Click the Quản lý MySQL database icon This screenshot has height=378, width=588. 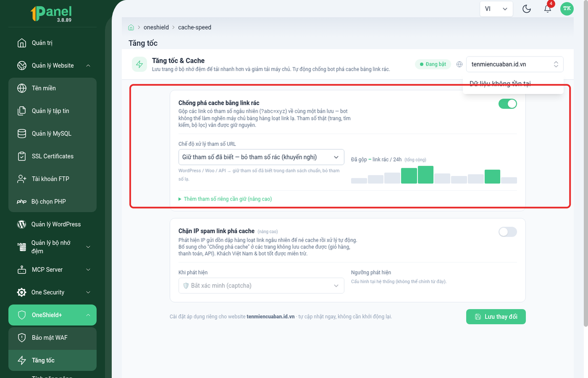coord(22,134)
